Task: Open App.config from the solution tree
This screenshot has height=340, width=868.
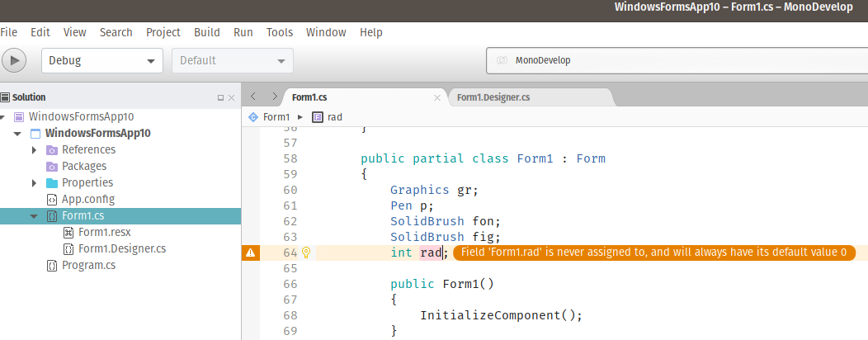Action: click(x=88, y=200)
